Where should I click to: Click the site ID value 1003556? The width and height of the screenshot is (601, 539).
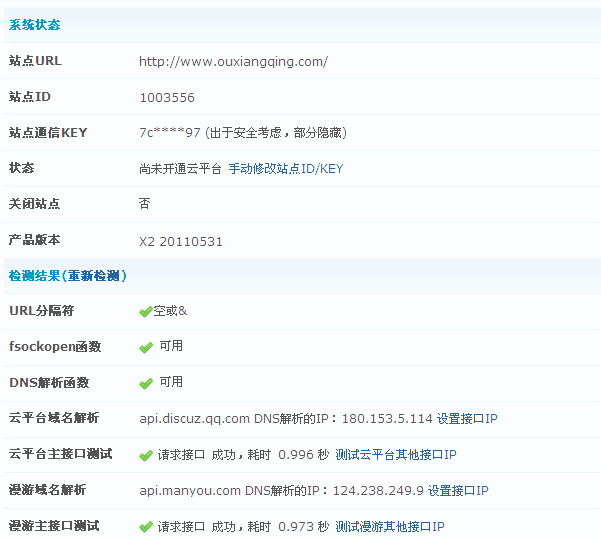(167, 98)
